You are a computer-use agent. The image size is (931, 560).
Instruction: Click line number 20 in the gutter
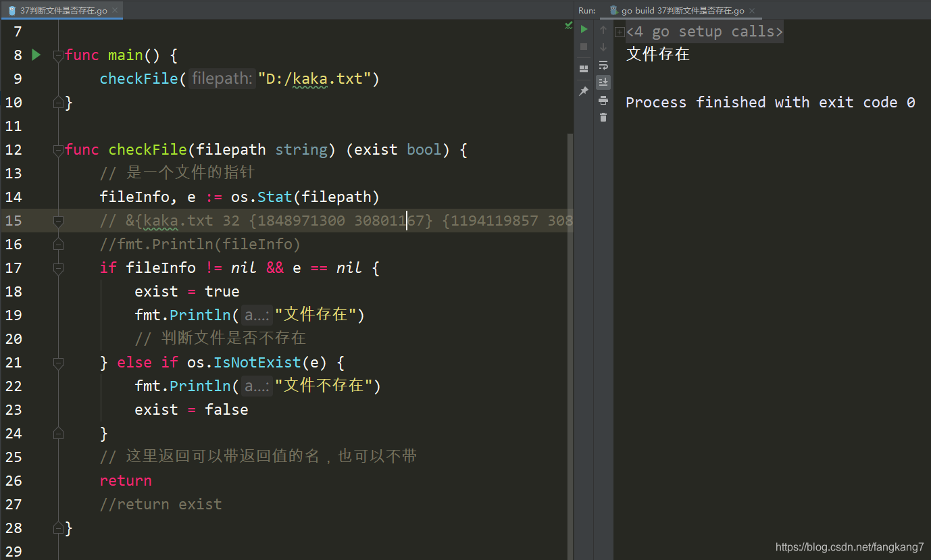[14, 339]
